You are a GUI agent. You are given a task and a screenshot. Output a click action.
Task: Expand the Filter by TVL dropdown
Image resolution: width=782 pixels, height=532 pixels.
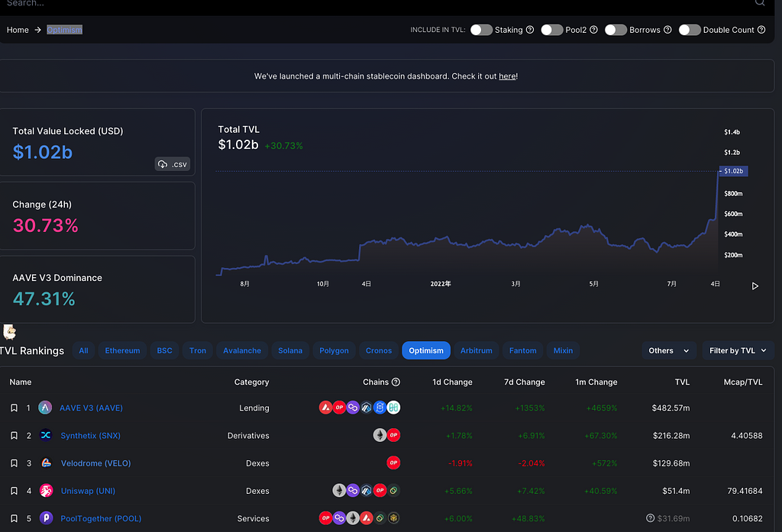(x=738, y=351)
